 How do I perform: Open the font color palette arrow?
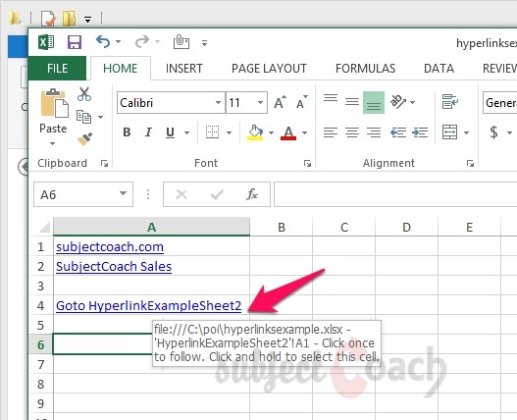[x=305, y=132]
